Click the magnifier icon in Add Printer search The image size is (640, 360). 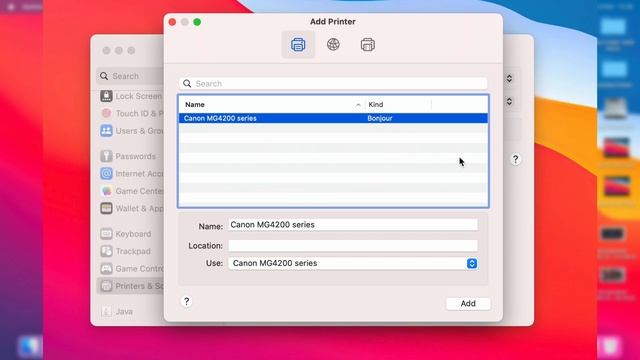click(x=187, y=84)
